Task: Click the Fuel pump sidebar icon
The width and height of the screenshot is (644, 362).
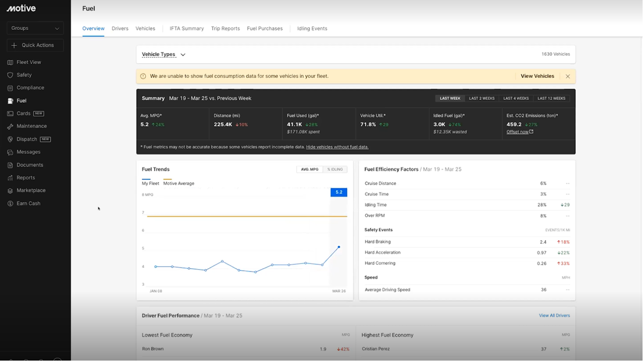Action: click(x=10, y=101)
